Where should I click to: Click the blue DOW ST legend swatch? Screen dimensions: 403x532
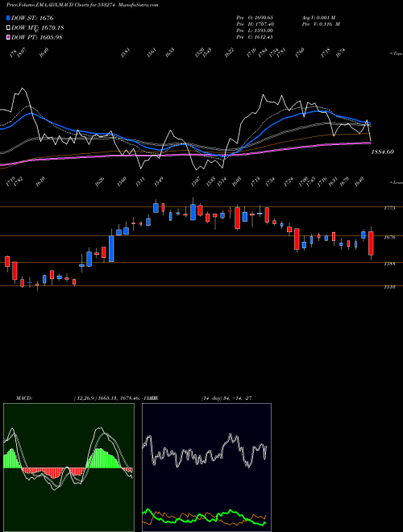tap(8, 18)
